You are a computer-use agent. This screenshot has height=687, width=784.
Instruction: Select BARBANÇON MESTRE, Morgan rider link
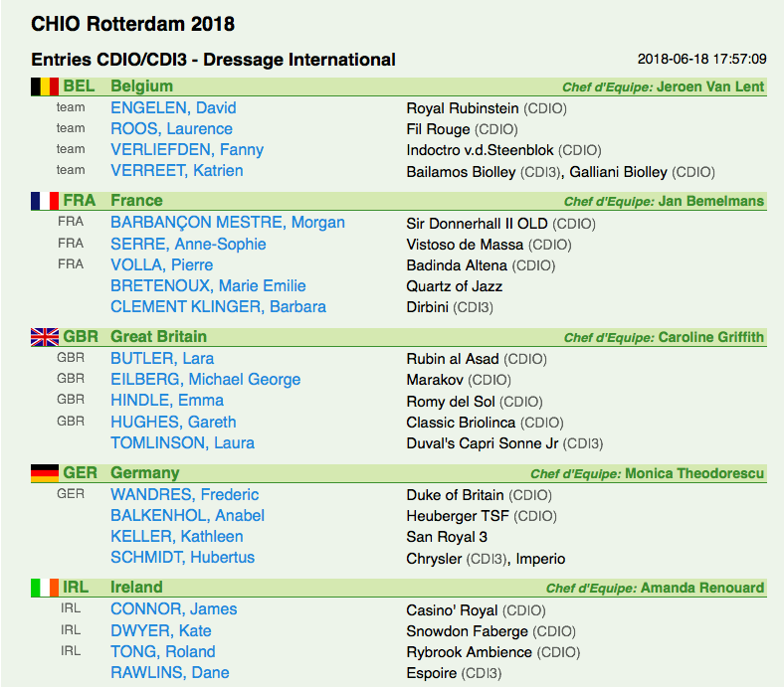click(228, 223)
